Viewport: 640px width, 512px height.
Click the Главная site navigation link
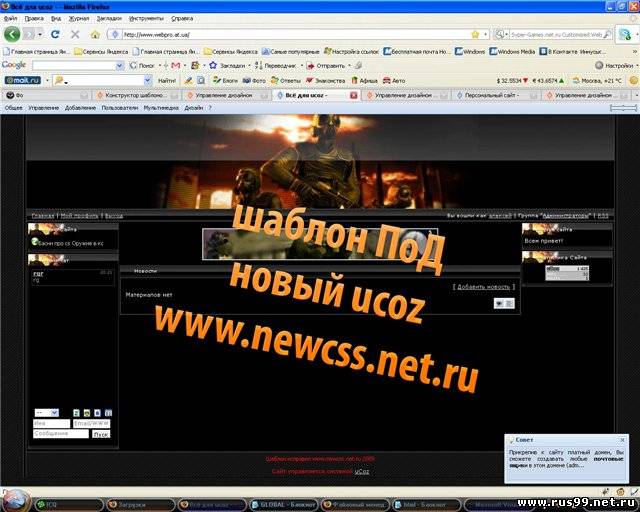(43, 216)
